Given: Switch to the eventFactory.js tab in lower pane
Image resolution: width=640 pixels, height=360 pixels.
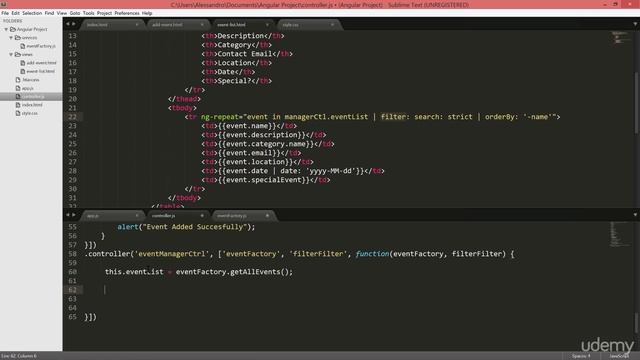Looking at the screenshot, I should pyautogui.click(x=232, y=216).
